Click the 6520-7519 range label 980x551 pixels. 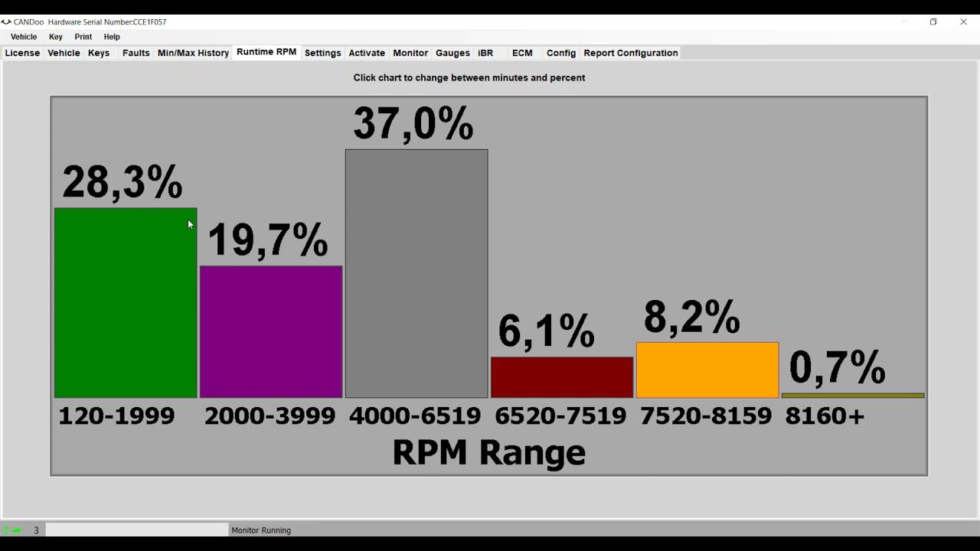point(560,416)
